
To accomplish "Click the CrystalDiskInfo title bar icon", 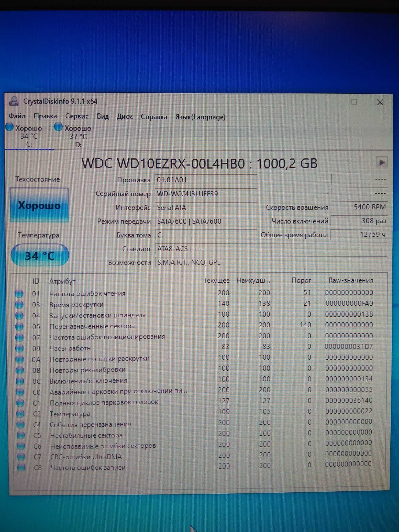I will 14,101.
